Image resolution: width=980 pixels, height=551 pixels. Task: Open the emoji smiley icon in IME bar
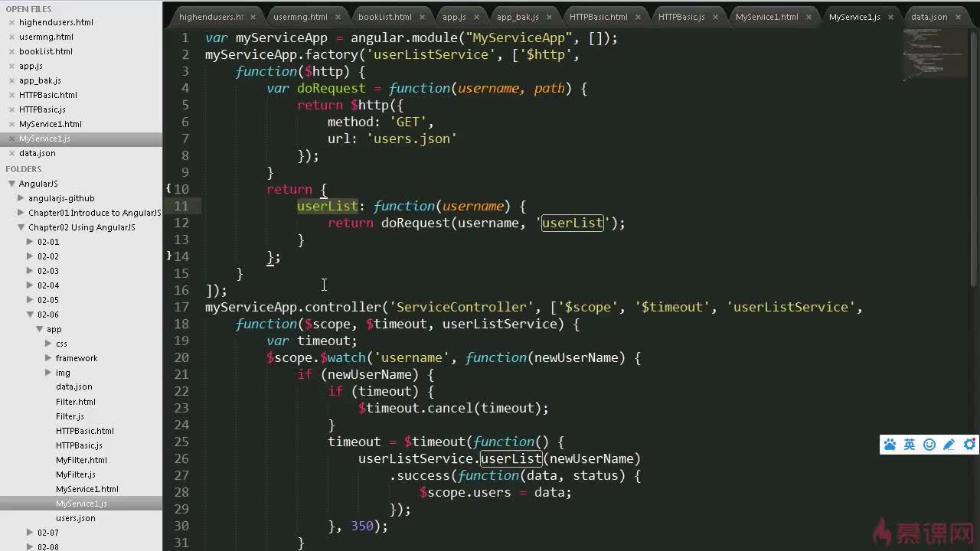[929, 445]
